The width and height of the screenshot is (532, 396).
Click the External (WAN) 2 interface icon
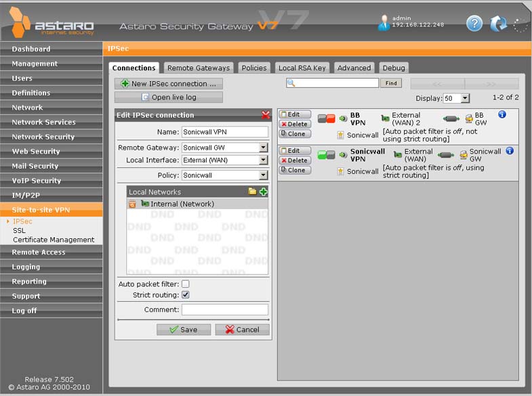tap(385, 118)
